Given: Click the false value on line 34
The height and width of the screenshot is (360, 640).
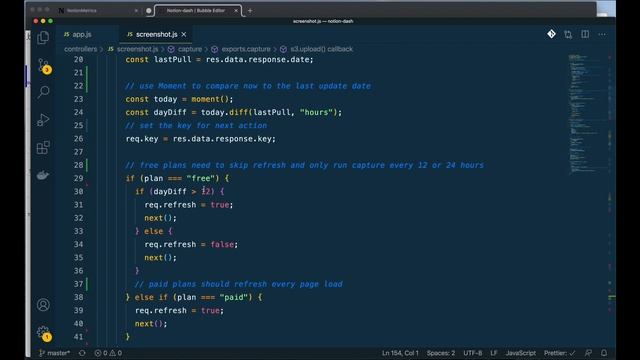Looking at the screenshot, I should click(222, 244).
